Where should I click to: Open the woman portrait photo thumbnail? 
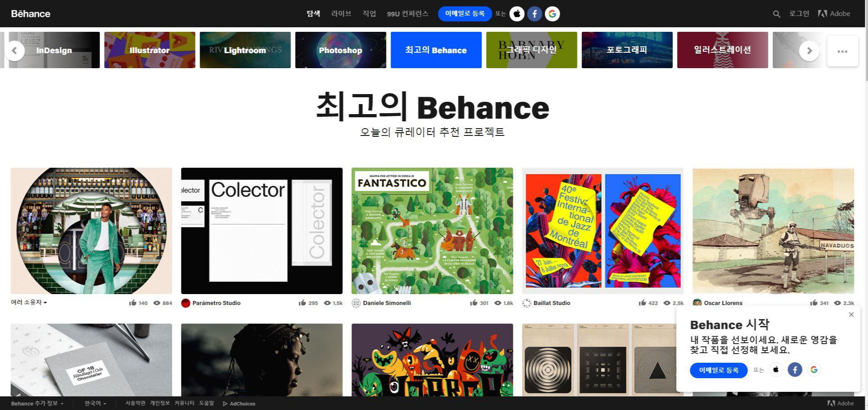262,360
